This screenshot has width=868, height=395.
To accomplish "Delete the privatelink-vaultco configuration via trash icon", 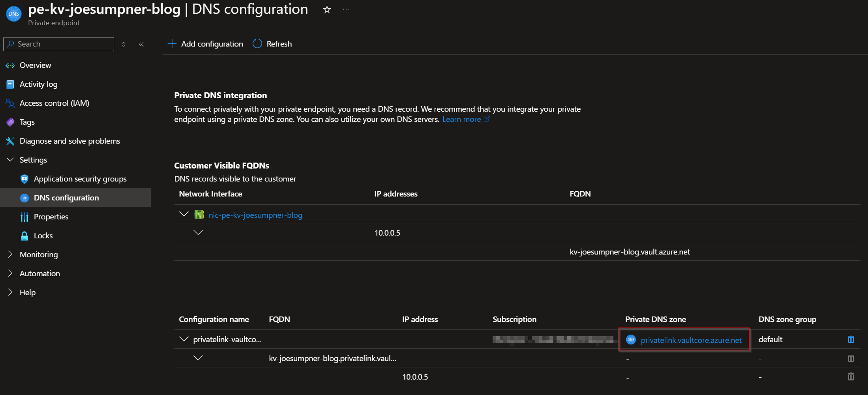I will click(851, 339).
